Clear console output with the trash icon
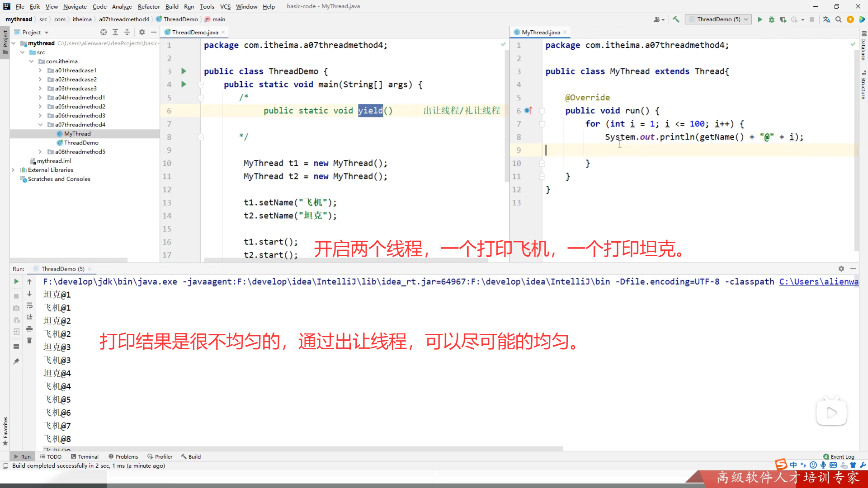 pyautogui.click(x=29, y=340)
